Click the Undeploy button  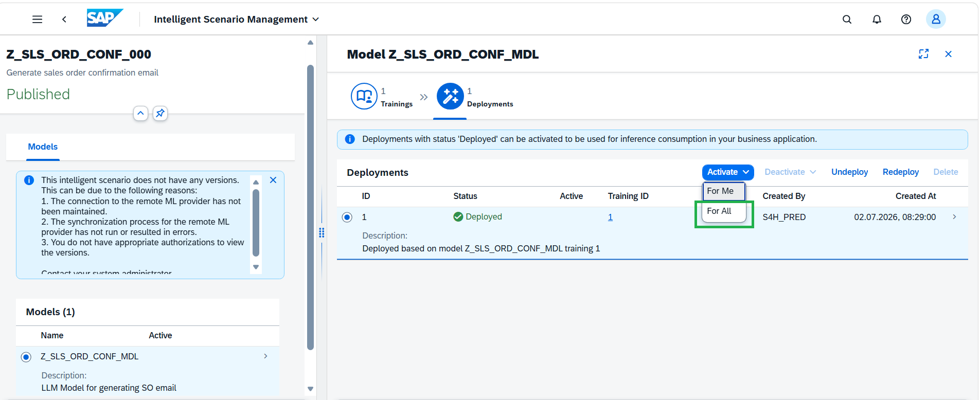pos(849,172)
